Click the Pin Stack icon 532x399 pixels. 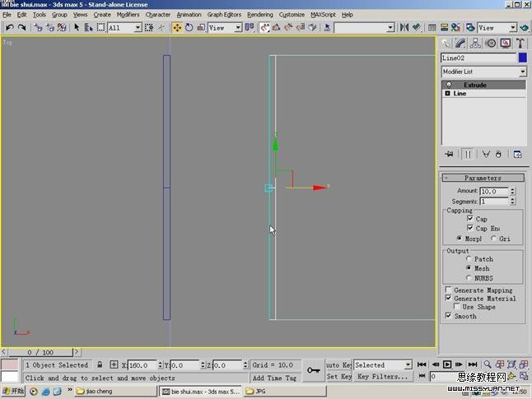pyautogui.click(x=449, y=154)
